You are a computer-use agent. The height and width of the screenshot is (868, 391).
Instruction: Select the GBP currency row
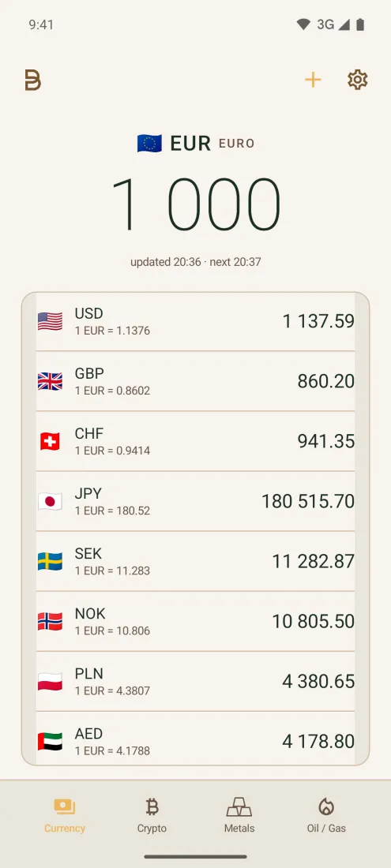(196, 381)
